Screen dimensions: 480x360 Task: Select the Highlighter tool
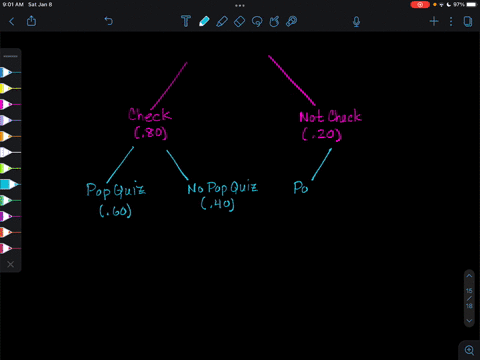222,21
